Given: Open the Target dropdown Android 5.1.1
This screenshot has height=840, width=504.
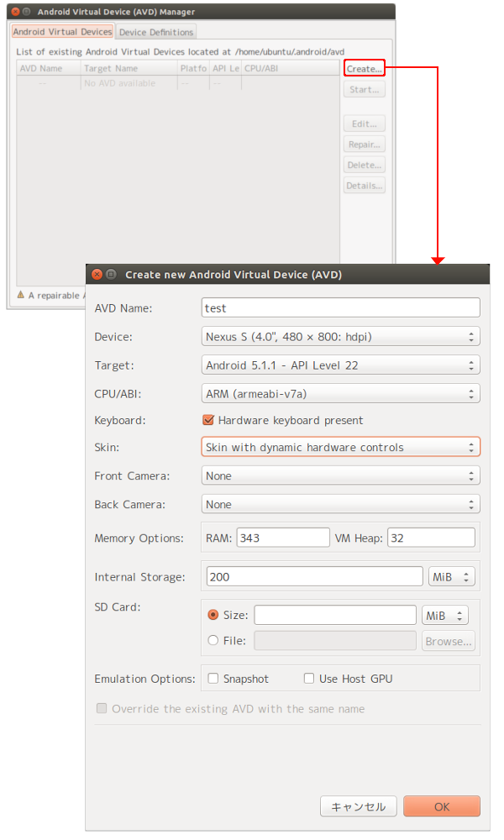Looking at the screenshot, I should pyautogui.click(x=341, y=365).
